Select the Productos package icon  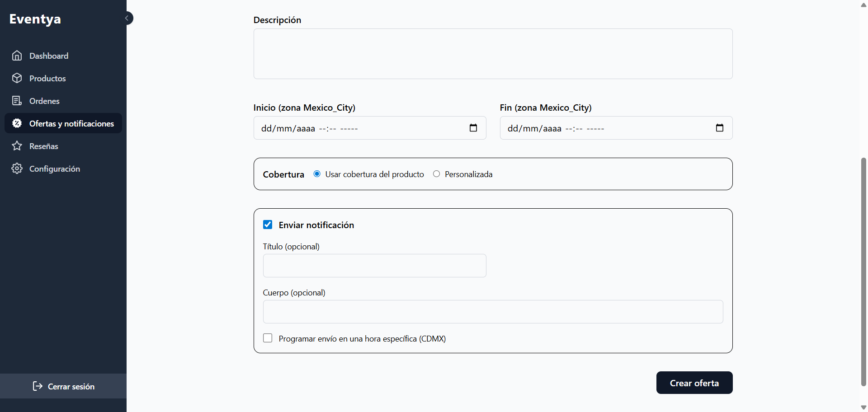pyautogui.click(x=17, y=78)
